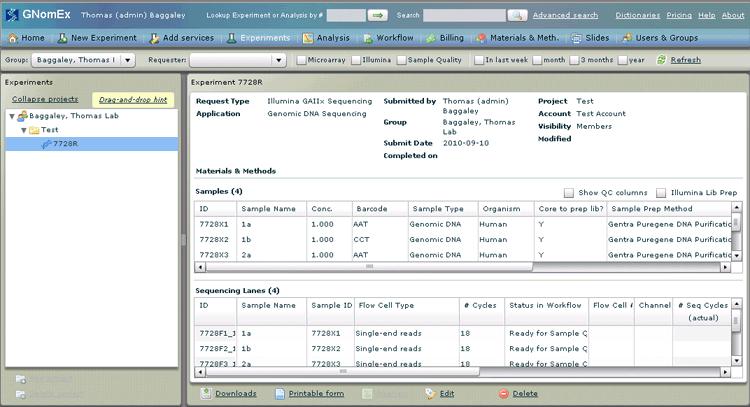Open the Requester dropdown
750x407 pixels.
(238, 60)
